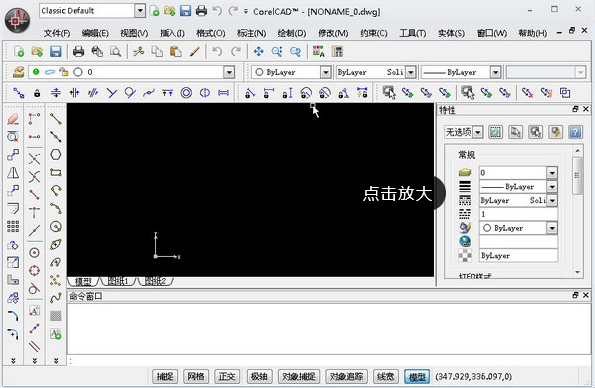The width and height of the screenshot is (595, 388).
Task: Click the Calculator icon in standard toolbar
Action: point(337,51)
